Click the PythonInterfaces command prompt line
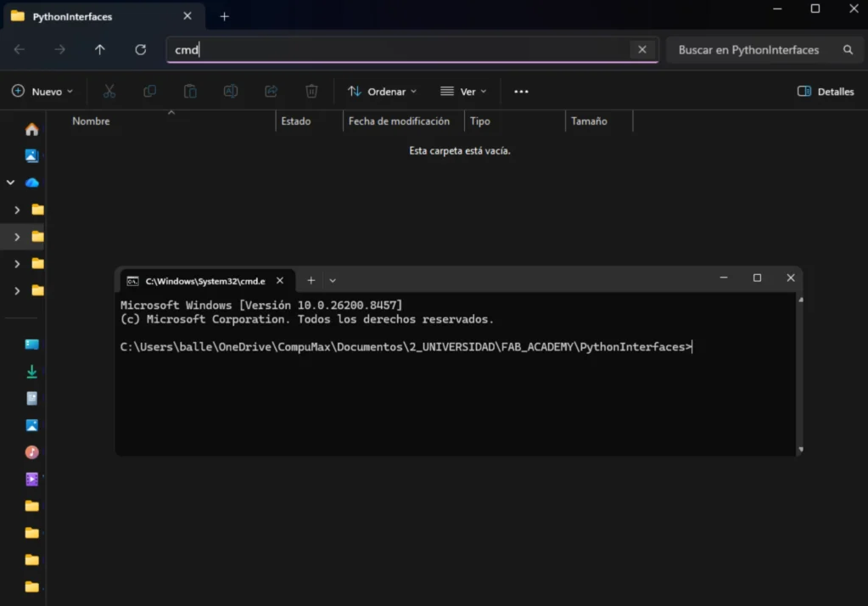Viewport: 868px width, 606px height. tap(406, 347)
